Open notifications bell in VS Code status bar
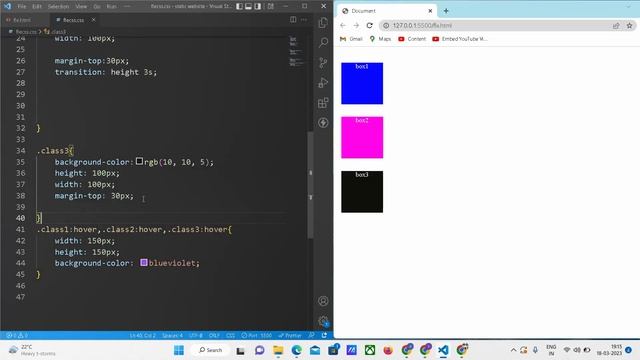The width and height of the screenshot is (640, 360). pyautogui.click(x=324, y=336)
